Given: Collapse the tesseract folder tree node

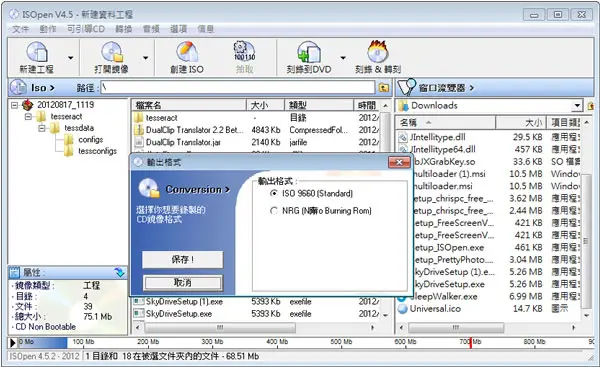Looking at the screenshot, I should [x=28, y=116].
